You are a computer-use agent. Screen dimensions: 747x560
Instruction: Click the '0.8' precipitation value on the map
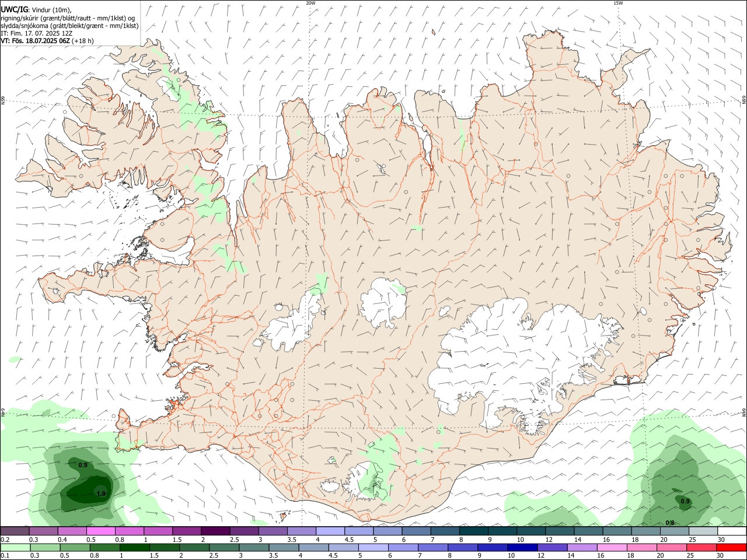670,523
